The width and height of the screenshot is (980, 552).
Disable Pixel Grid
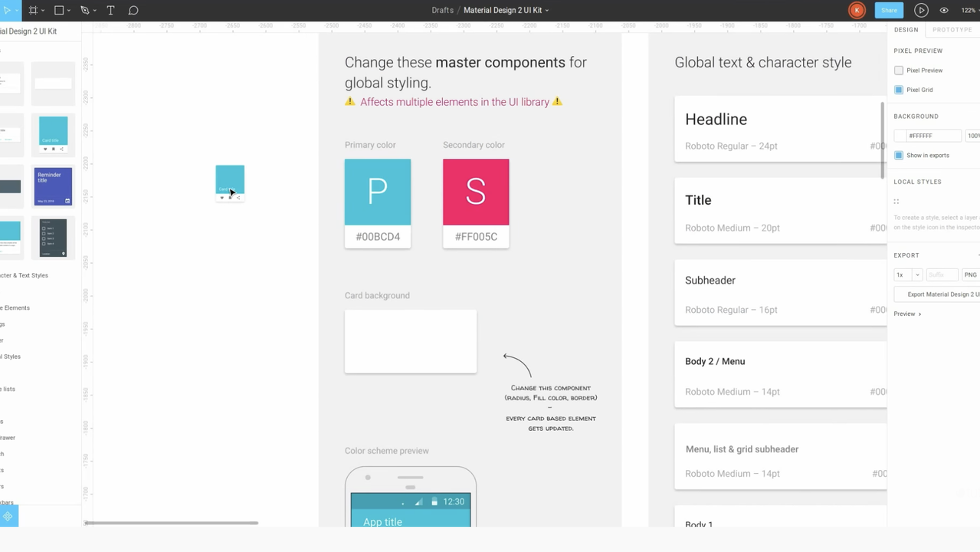[x=899, y=90]
